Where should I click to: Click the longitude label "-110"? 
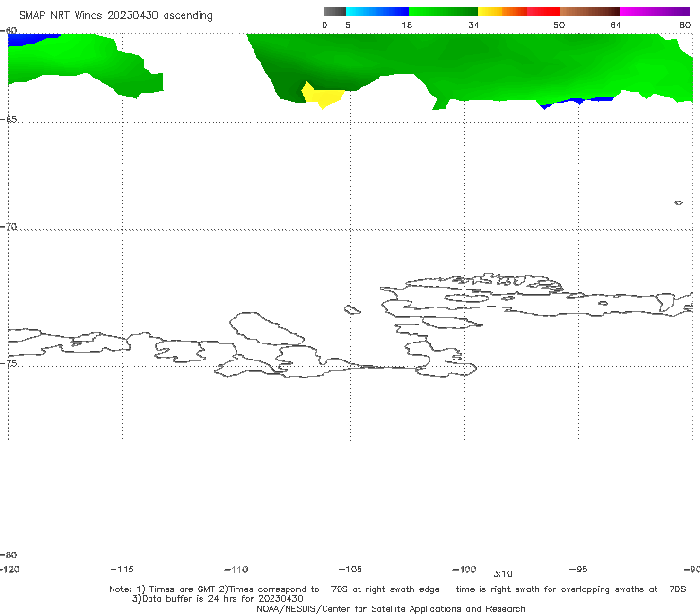point(236,570)
